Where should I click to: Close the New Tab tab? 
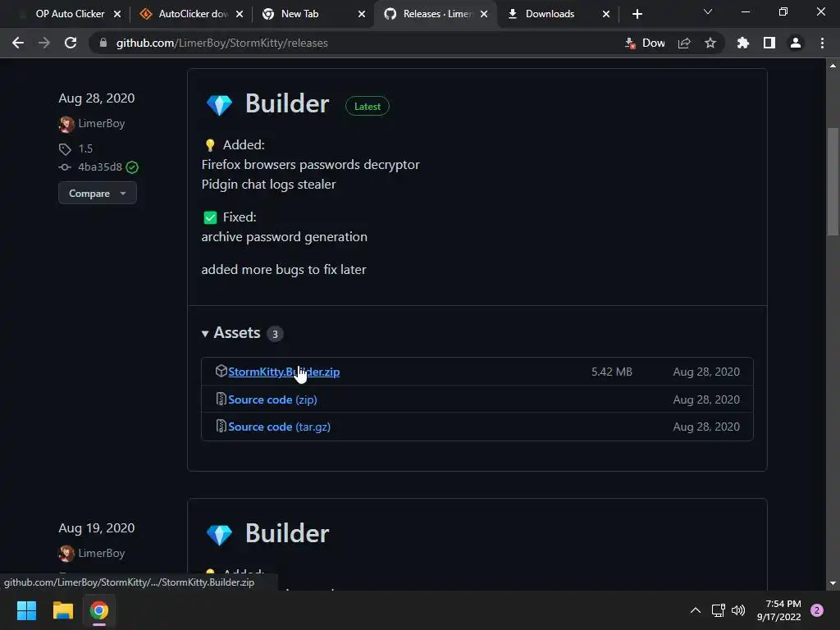[362, 14]
